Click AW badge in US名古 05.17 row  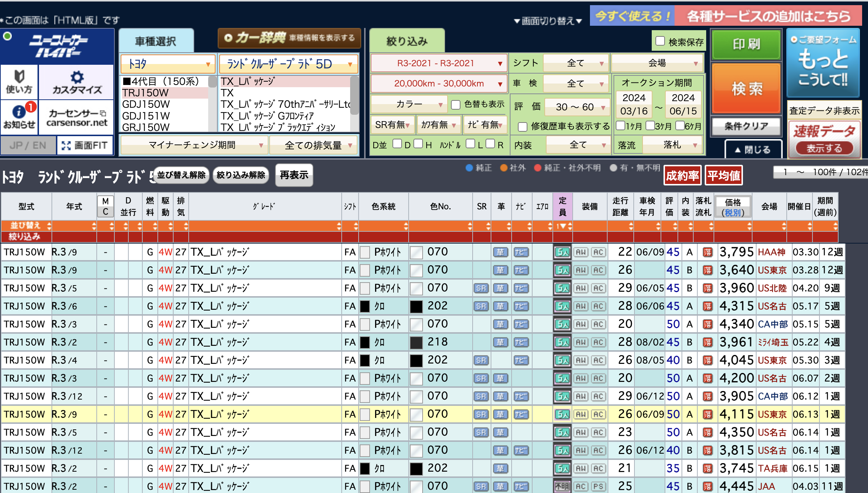[x=581, y=306]
